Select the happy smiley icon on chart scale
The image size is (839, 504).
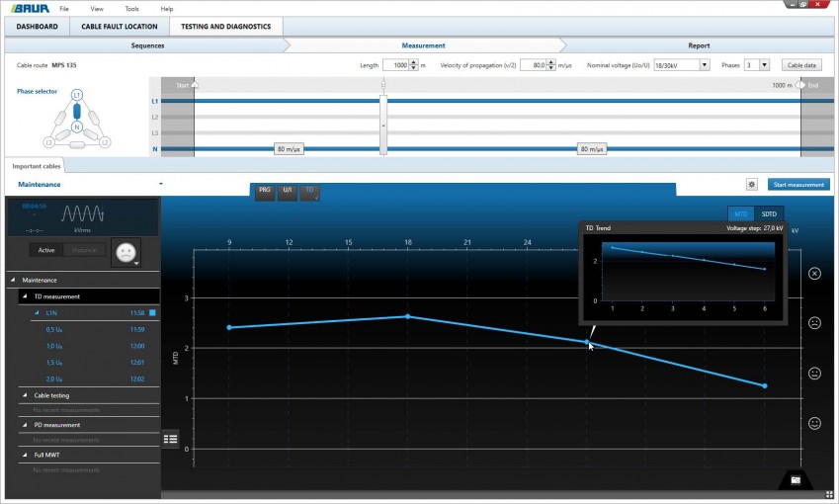(x=814, y=423)
